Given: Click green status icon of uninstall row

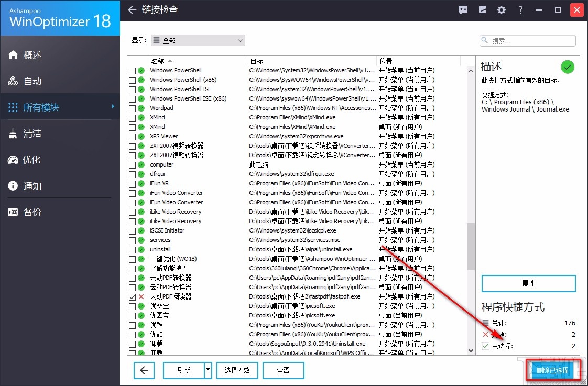Looking at the screenshot, I should pos(141,250).
